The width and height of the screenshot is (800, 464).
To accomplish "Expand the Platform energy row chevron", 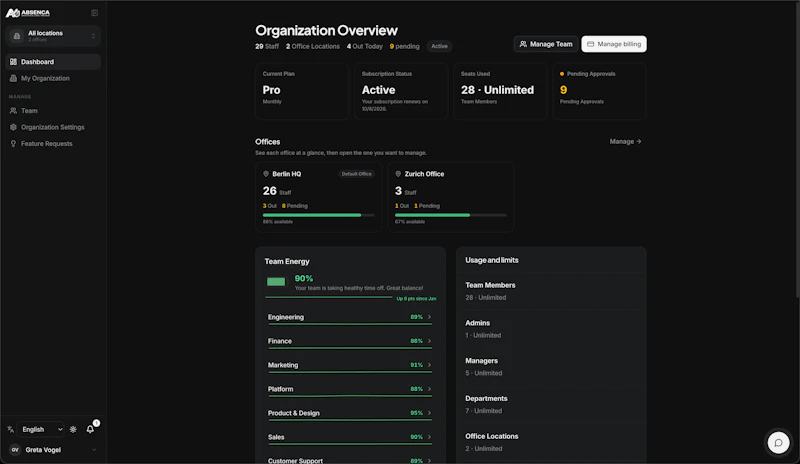I will tap(430, 389).
